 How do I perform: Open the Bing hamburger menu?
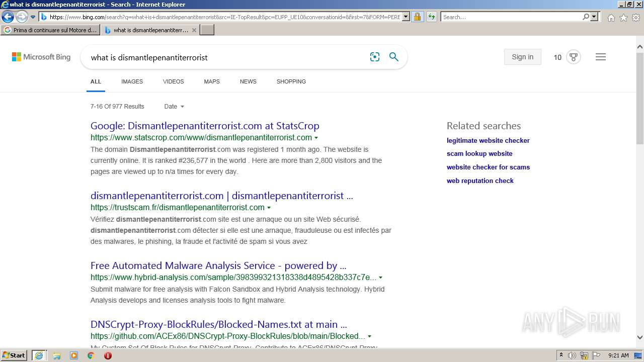tap(600, 57)
